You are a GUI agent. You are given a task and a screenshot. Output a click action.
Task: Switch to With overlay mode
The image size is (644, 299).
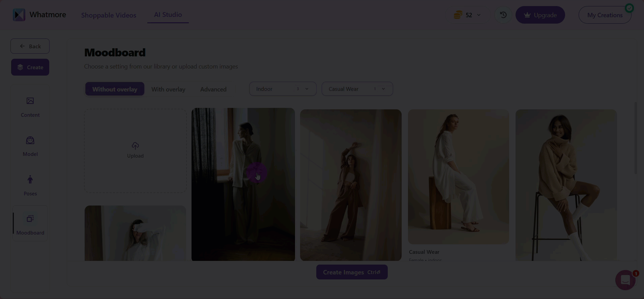coord(168,89)
